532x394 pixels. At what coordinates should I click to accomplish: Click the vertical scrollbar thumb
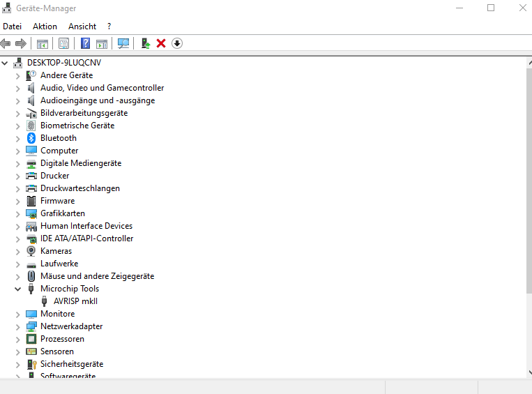pos(529,181)
